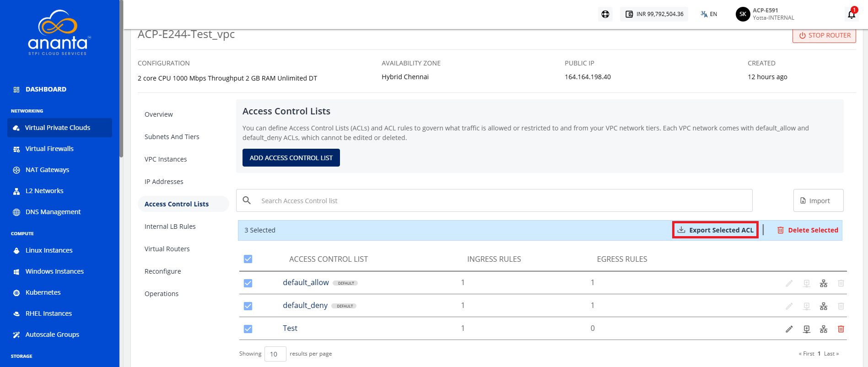Open the support lifebuoy icon
Viewport: 868px width, 367px height.
(x=605, y=14)
